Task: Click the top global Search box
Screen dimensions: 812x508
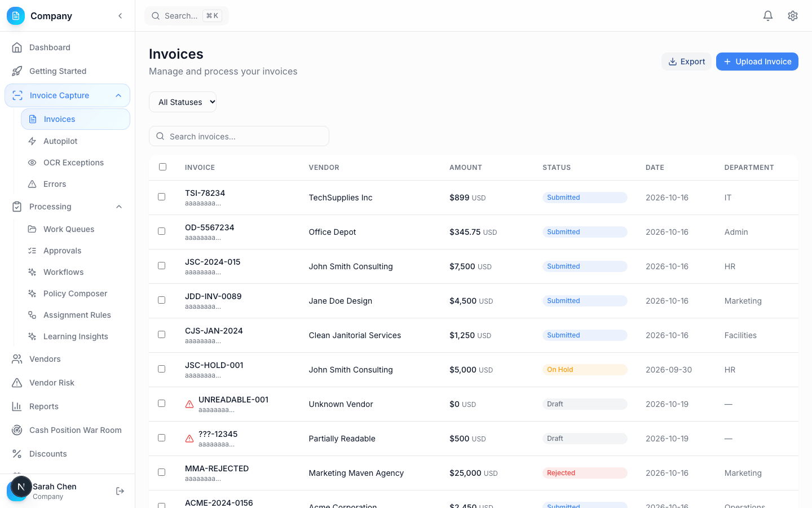Action: click(187, 16)
